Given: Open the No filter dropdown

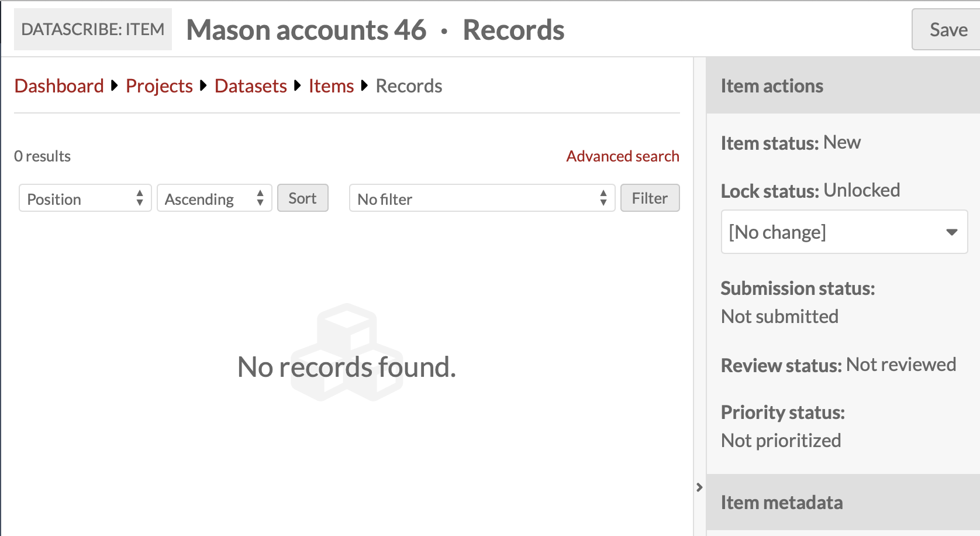Looking at the screenshot, I should click(x=482, y=198).
